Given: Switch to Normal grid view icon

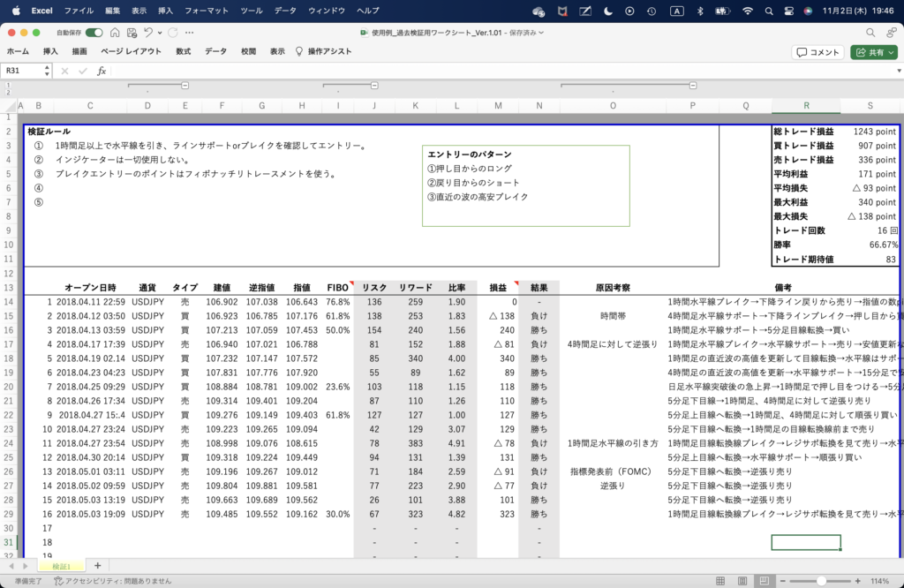Looking at the screenshot, I should tap(720, 581).
